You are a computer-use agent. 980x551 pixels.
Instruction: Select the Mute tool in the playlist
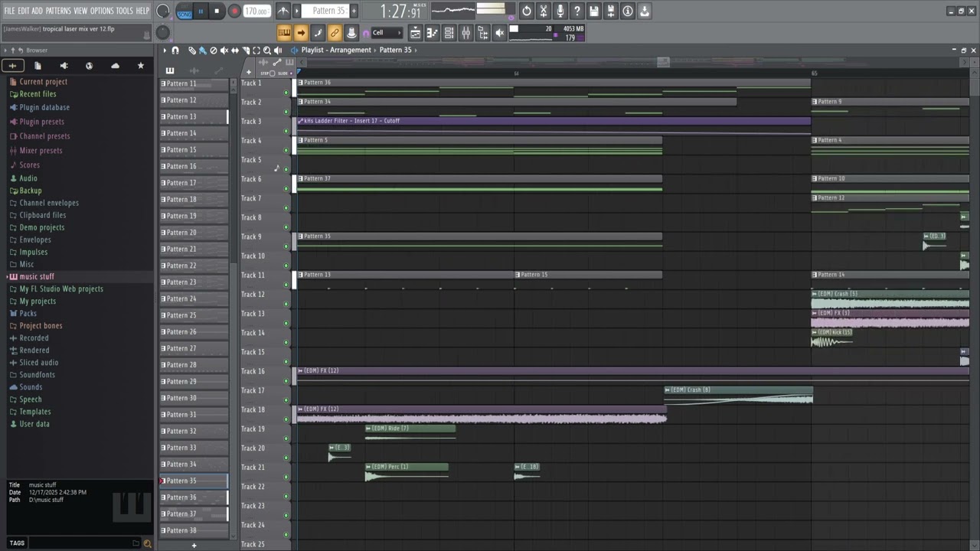click(x=224, y=50)
